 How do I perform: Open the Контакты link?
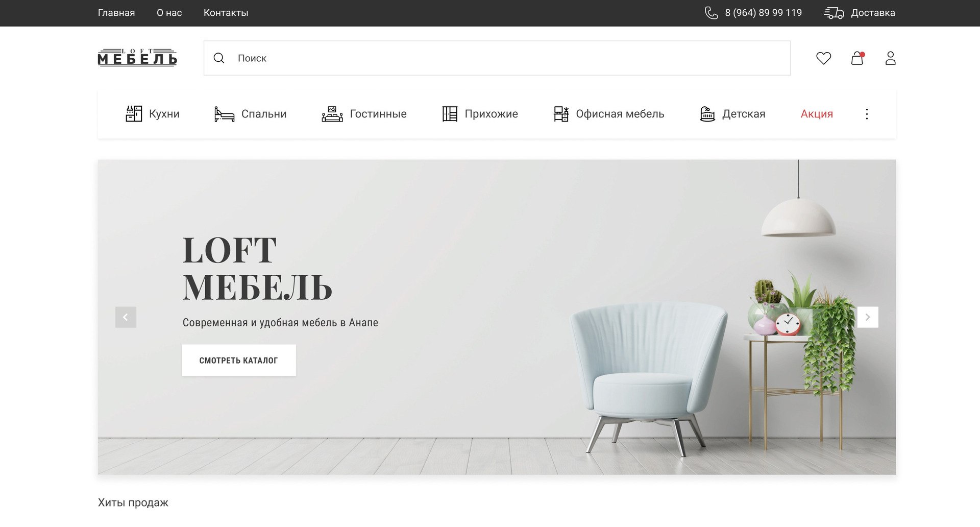tap(226, 13)
